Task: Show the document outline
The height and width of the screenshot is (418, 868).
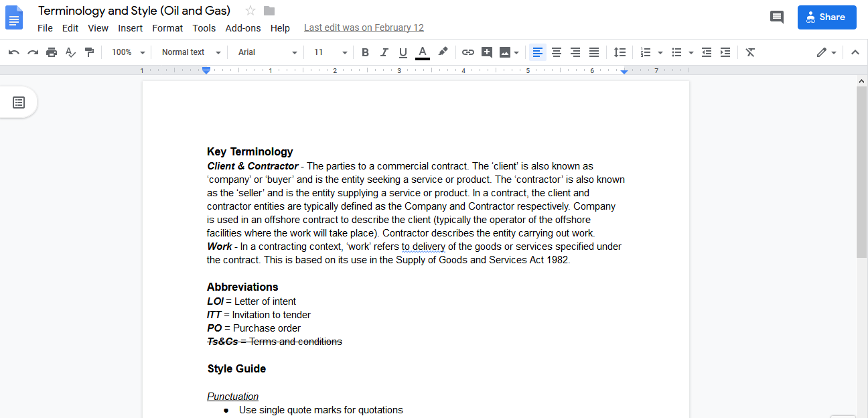Action: [x=19, y=102]
